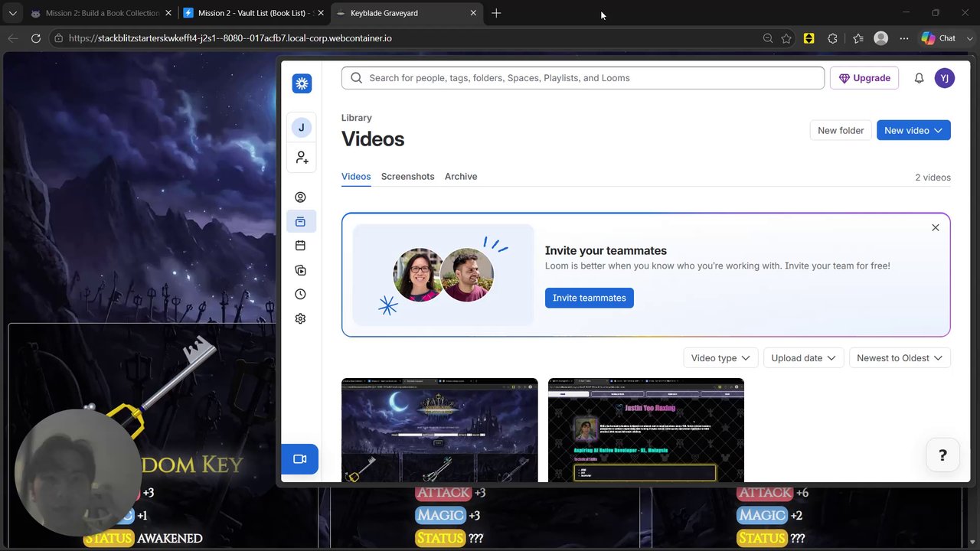Click the zoom magnifier icon in address bar
This screenshot has width=980, height=551.
click(768, 38)
